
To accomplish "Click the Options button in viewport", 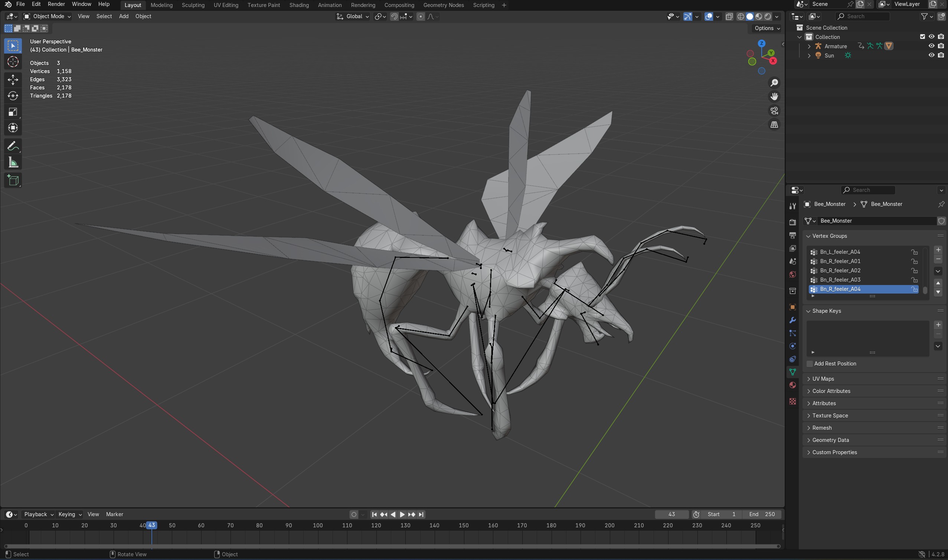I will pos(767,28).
